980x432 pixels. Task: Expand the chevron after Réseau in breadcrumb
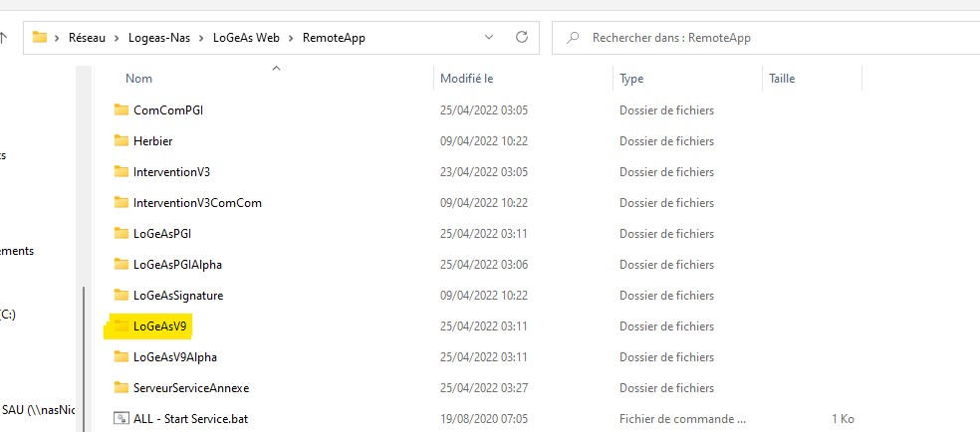pos(118,38)
